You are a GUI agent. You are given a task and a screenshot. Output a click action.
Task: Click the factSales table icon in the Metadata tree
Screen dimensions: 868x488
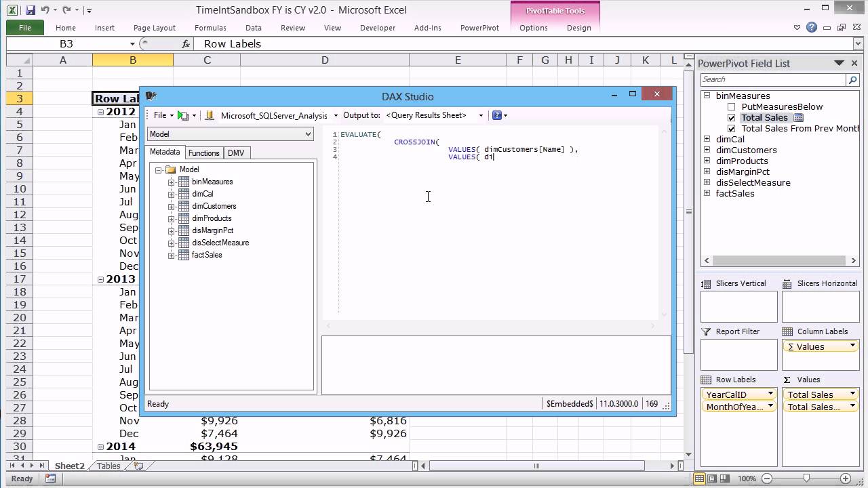point(183,255)
